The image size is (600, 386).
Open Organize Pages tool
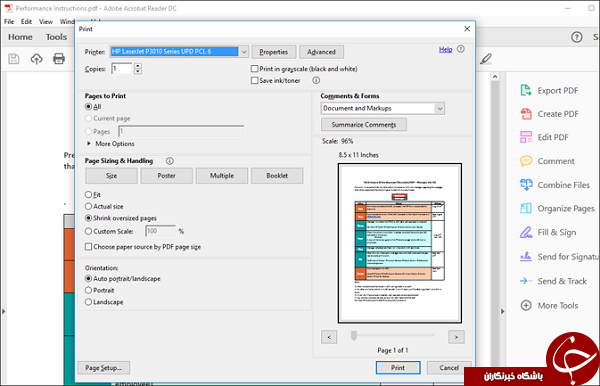tap(557, 208)
